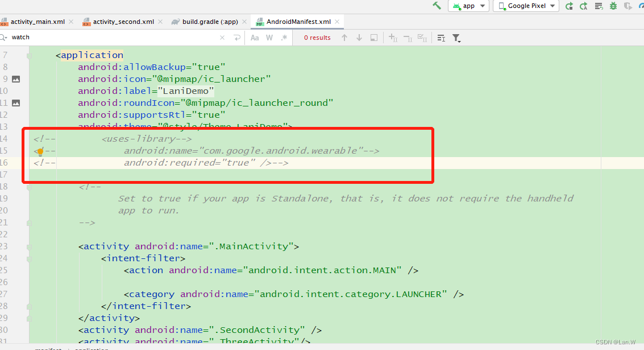Image resolution: width=644 pixels, height=350 pixels.
Task: Jump to the next search match arrow
Action: click(x=359, y=38)
